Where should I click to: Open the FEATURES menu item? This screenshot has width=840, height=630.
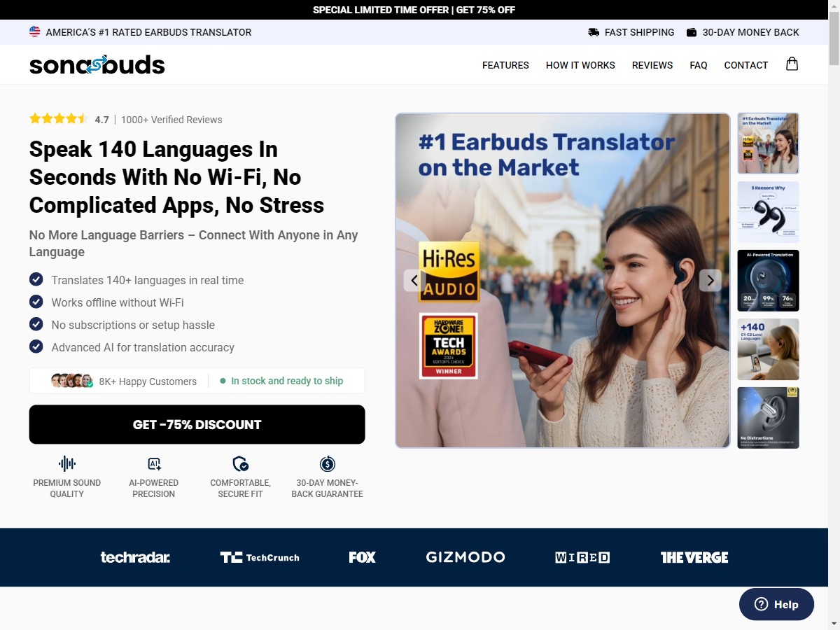coord(505,65)
